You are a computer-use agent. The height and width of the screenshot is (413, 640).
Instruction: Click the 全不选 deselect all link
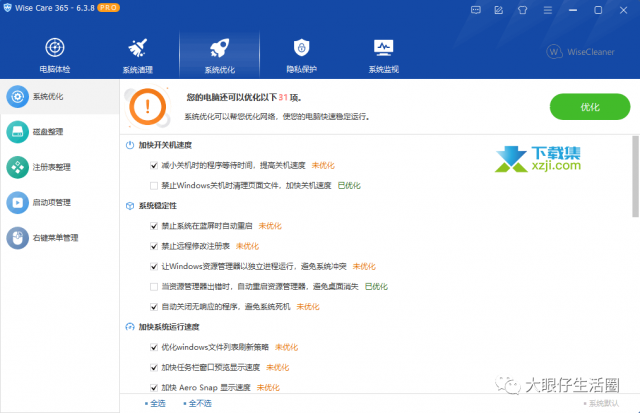[198, 404]
